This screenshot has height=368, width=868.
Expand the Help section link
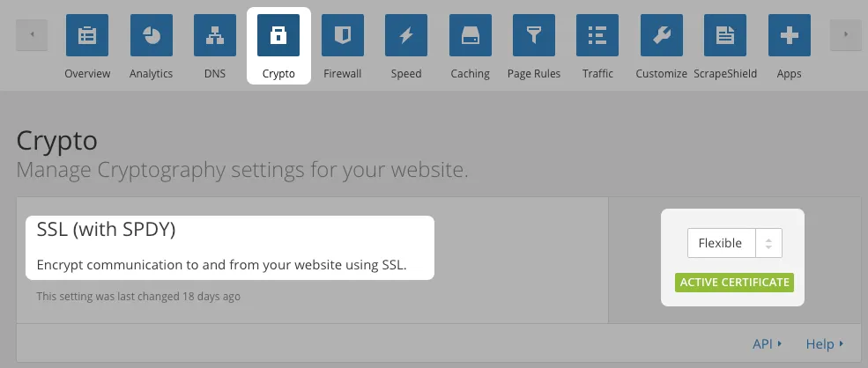(825, 344)
